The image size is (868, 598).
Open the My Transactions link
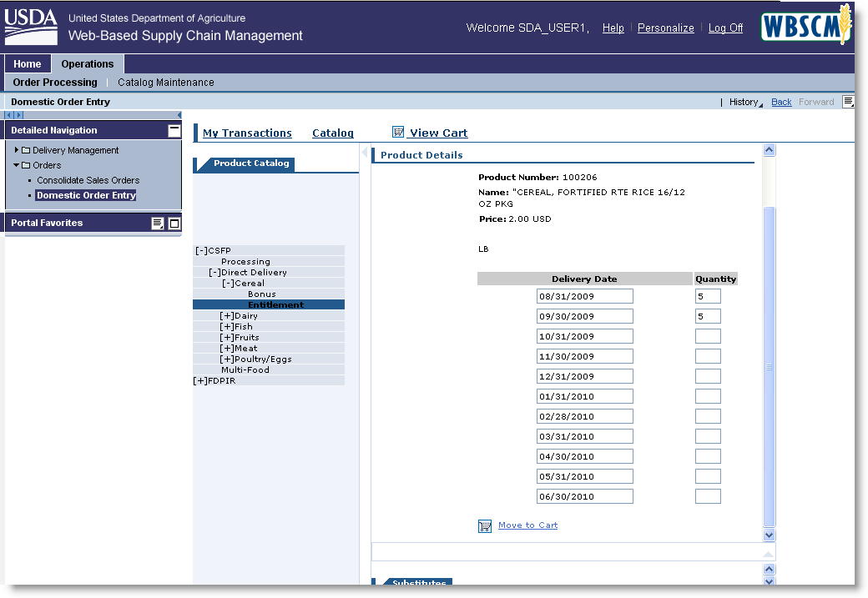[x=247, y=133]
